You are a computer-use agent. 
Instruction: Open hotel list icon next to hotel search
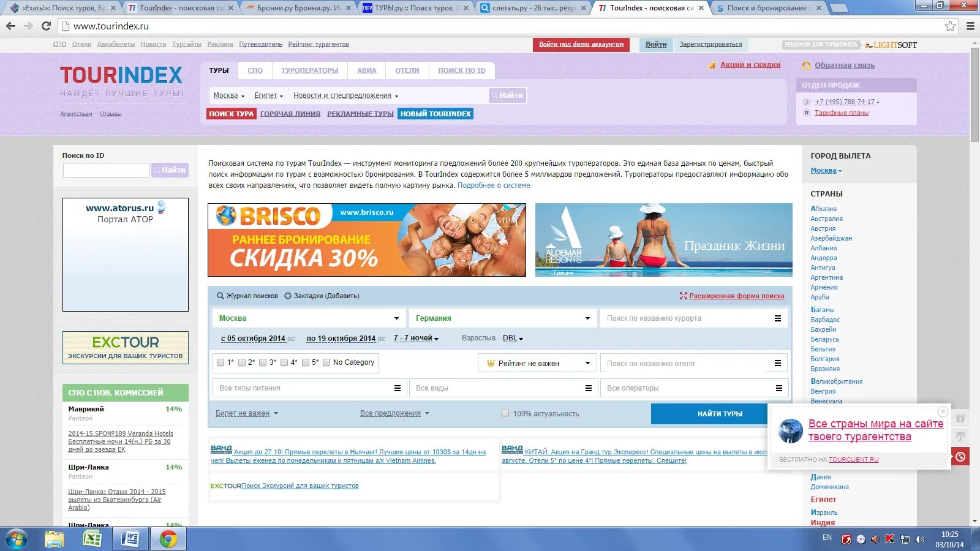pos(777,364)
